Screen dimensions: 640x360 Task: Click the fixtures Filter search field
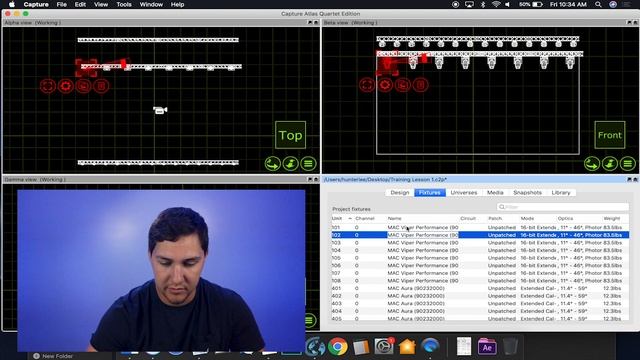(x=562, y=207)
